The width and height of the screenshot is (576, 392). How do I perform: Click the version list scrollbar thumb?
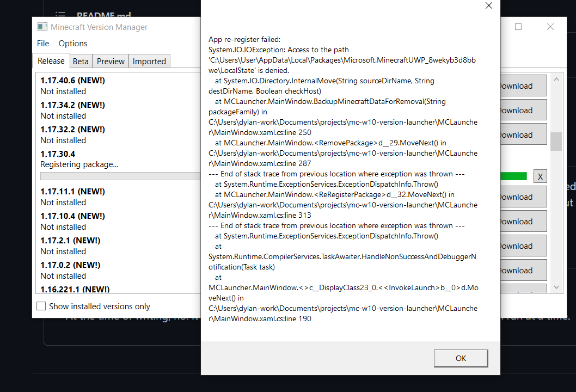click(x=556, y=141)
